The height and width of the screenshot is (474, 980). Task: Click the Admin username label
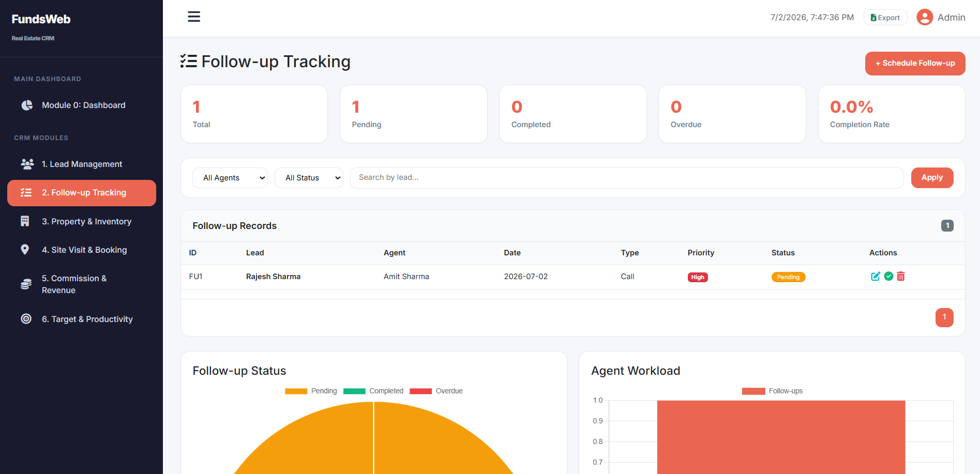pos(951,18)
